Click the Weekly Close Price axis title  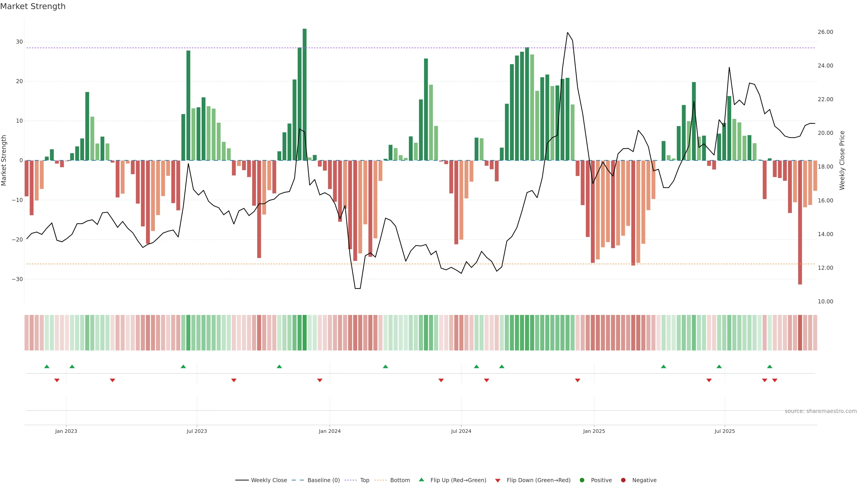coord(842,160)
